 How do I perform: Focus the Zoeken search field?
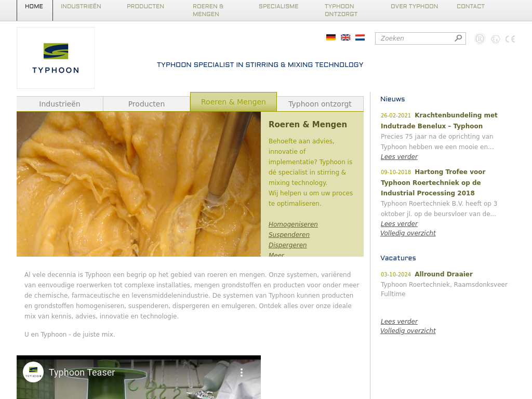pos(415,38)
